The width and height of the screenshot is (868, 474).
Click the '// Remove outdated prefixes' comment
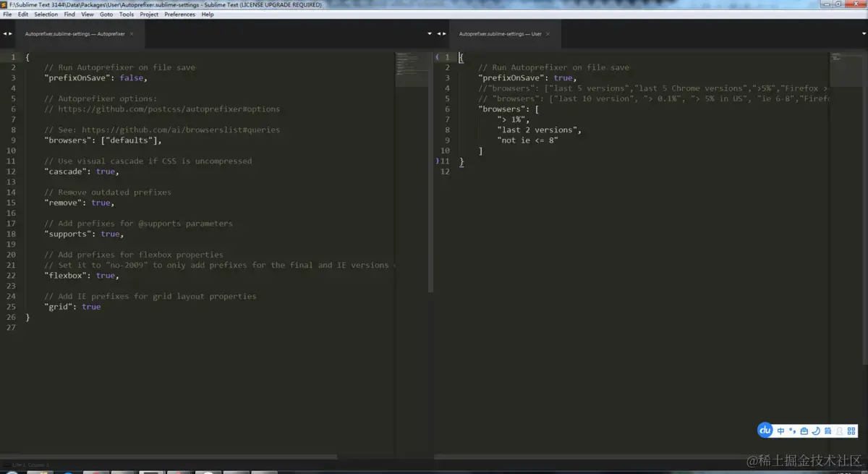[x=108, y=192]
